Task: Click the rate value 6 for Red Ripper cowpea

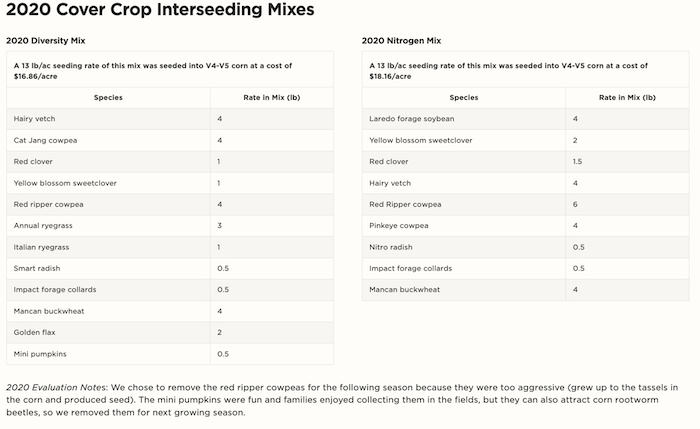Action: click(575, 204)
